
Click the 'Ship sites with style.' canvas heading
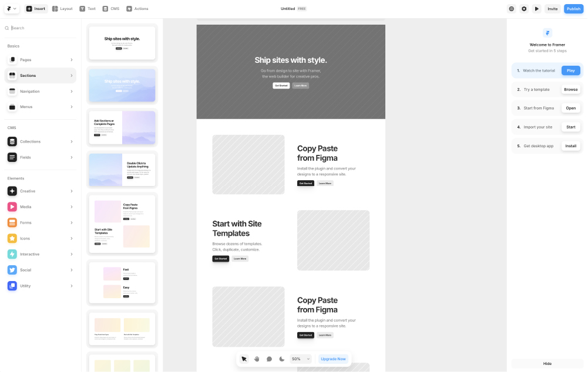click(291, 60)
